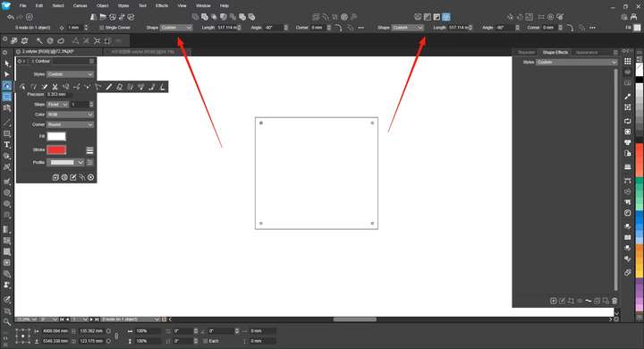Toggle the Each checkbox in bottom bar
Screen dimensions: 644x349
(206, 341)
